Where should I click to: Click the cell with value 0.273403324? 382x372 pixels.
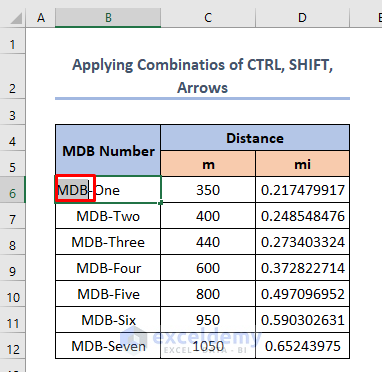pyautogui.click(x=302, y=242)
